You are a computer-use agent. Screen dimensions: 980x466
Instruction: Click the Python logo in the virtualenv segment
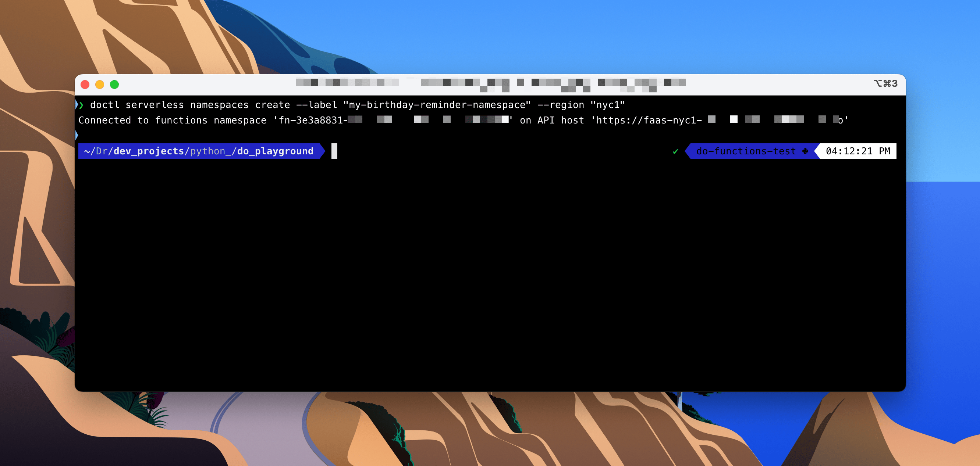pyautogui.click(x=805, y=151)
